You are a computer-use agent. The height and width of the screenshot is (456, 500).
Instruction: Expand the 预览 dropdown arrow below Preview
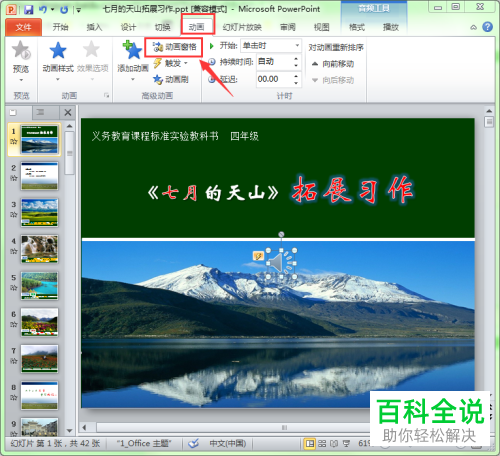pos(21,80)
